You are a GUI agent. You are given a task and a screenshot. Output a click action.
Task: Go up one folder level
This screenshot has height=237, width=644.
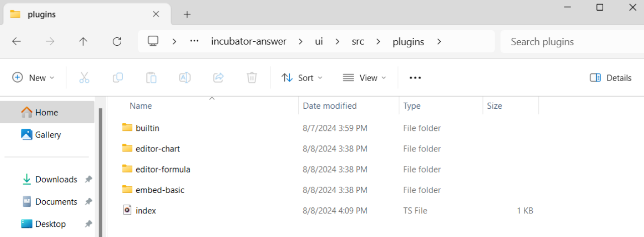point(84,42)
